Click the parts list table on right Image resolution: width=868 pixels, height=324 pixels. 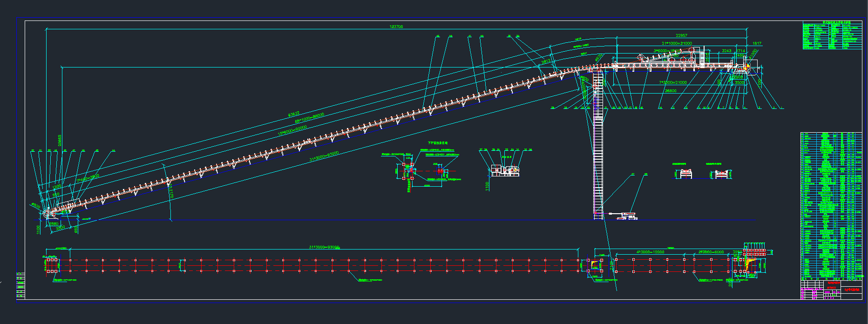click(831, 205)
